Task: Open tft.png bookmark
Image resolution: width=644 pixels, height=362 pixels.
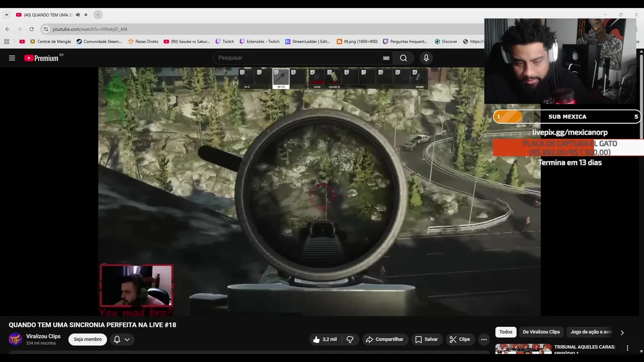Action: 357,42
